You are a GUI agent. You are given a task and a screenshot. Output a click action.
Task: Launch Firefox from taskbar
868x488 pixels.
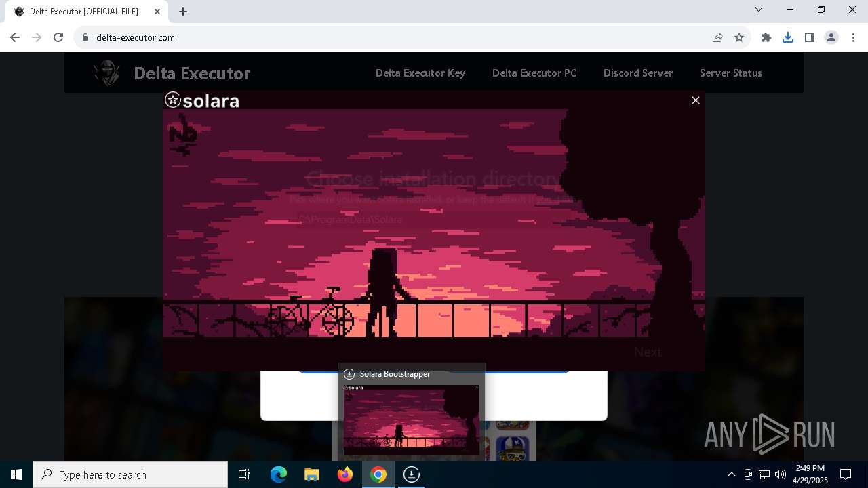pos(345,474)
